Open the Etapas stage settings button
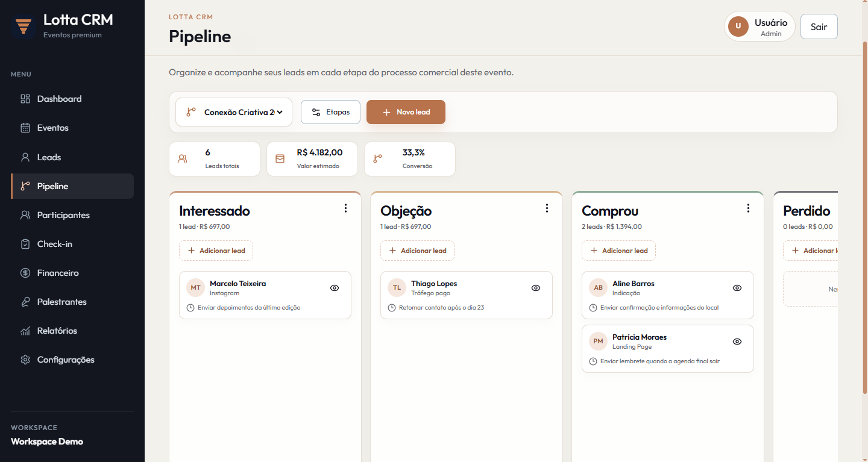This screenshot has width=868, height=462. coord(330,112)
